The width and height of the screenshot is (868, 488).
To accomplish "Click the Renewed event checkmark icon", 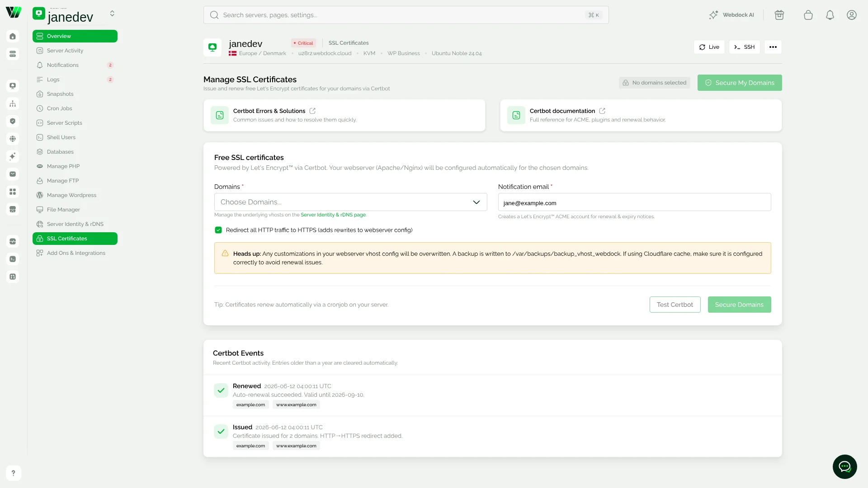I will 221,390.
